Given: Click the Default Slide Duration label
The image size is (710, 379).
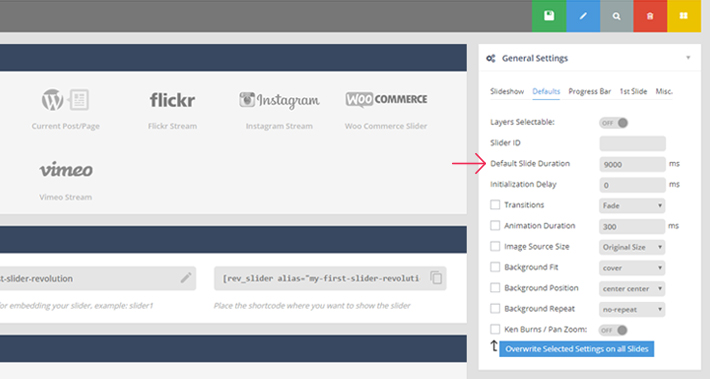Looking at the screenshot, I should point(530,163).
